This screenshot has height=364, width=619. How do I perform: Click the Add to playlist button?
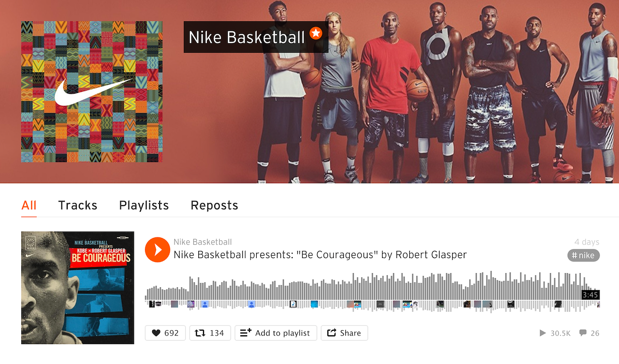(x=276, y=333)
